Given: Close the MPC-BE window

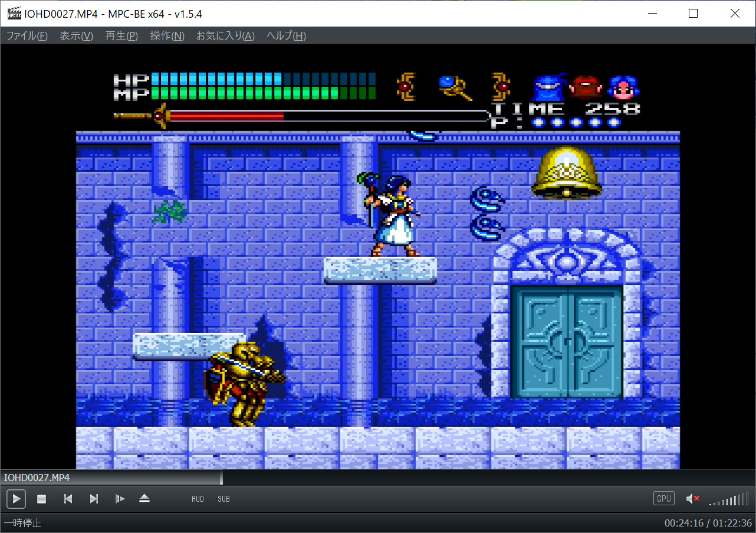Looking at the screenshot, I should tap(735, 14).
